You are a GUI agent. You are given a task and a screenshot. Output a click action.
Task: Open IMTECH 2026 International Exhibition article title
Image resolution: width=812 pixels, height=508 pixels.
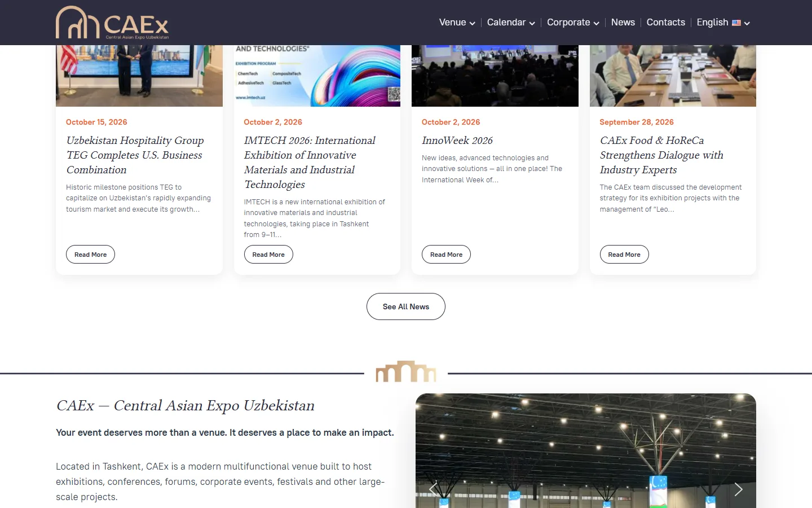310,163
